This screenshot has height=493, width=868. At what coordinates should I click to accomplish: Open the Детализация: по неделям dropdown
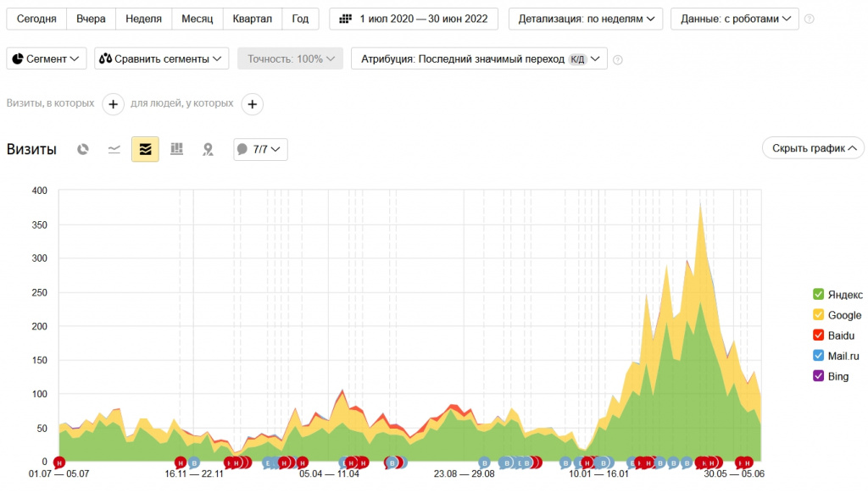(x=586, y=19)
